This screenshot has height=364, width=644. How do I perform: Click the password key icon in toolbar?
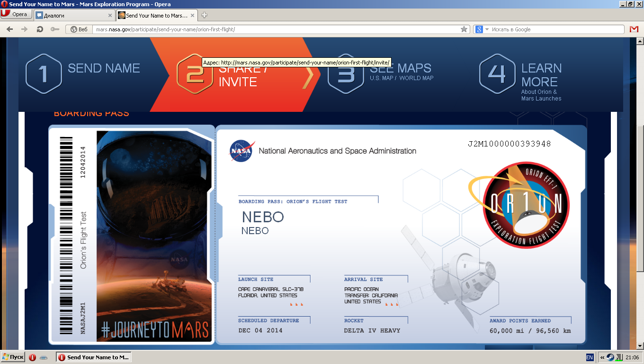point(55,29)
